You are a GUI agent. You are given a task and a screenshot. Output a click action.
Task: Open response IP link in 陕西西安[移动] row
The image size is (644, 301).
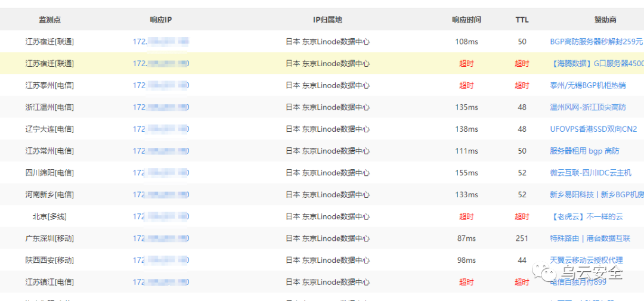[x=160, y=260]
